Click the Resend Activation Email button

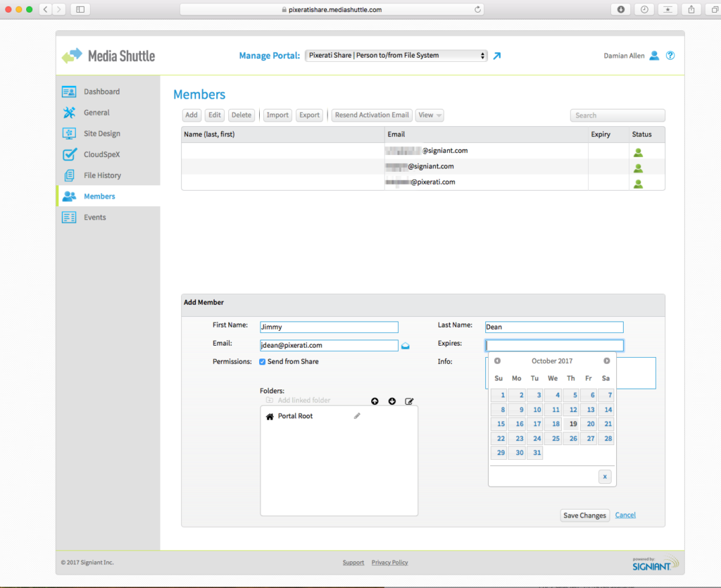(x=372, y=115)
